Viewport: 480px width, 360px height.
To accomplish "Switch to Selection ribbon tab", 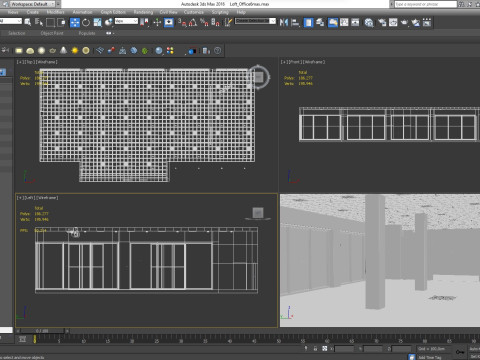I will (17, 33).
